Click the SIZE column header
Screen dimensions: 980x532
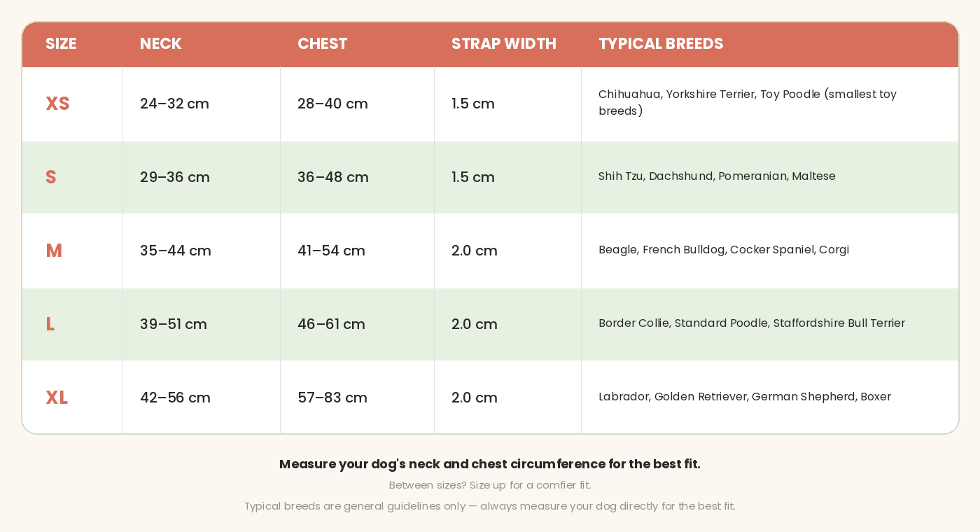61,43
